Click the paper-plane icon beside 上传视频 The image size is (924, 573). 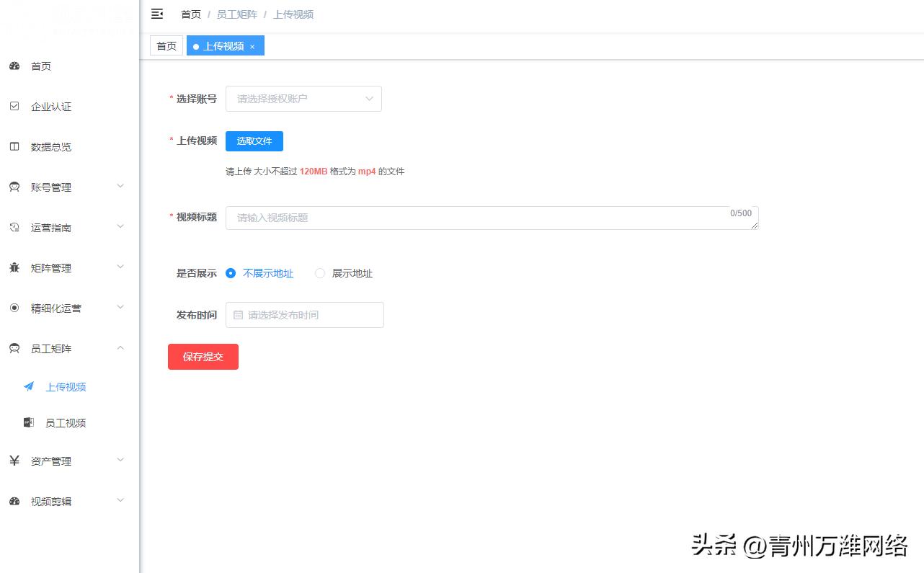[28, 386]
